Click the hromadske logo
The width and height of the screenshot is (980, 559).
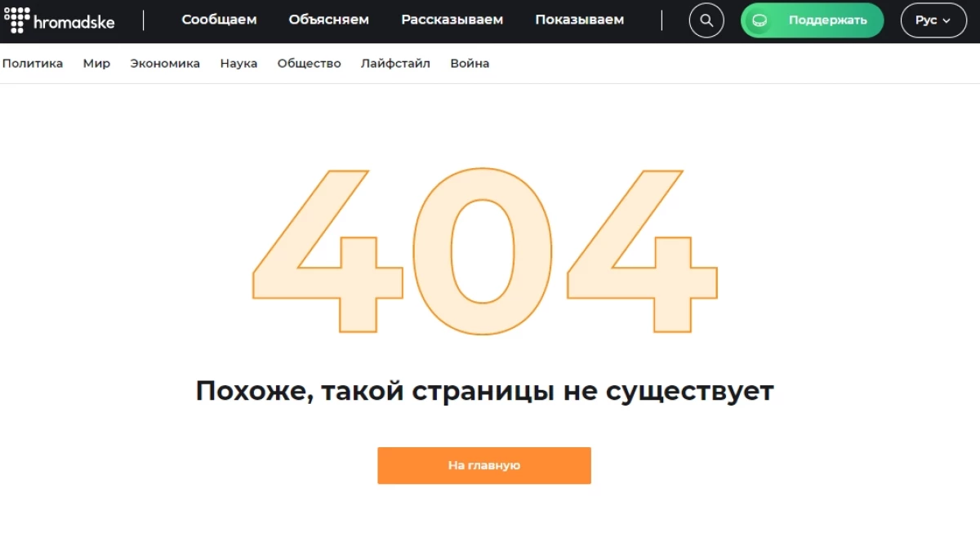pyautogui.click(x=60, y=20)
